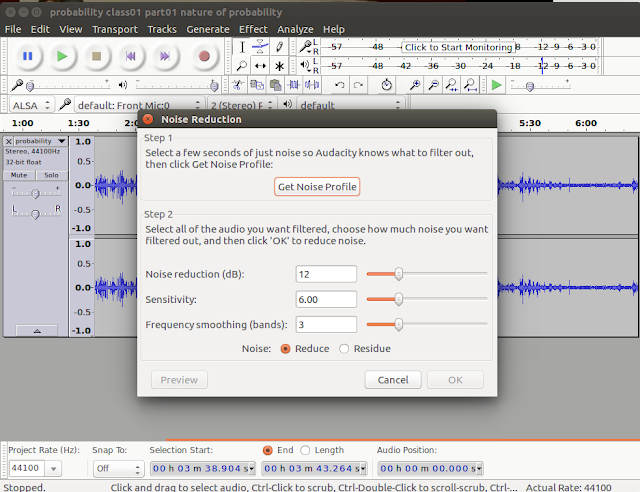The width and height of the screenshot is (640, 492).
Task: Open the Effect menu
Action: pos(253,29)
